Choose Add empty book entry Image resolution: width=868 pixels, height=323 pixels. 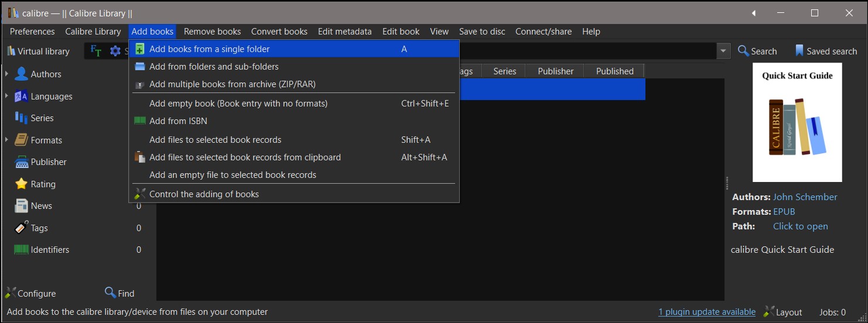pos(293,104)
